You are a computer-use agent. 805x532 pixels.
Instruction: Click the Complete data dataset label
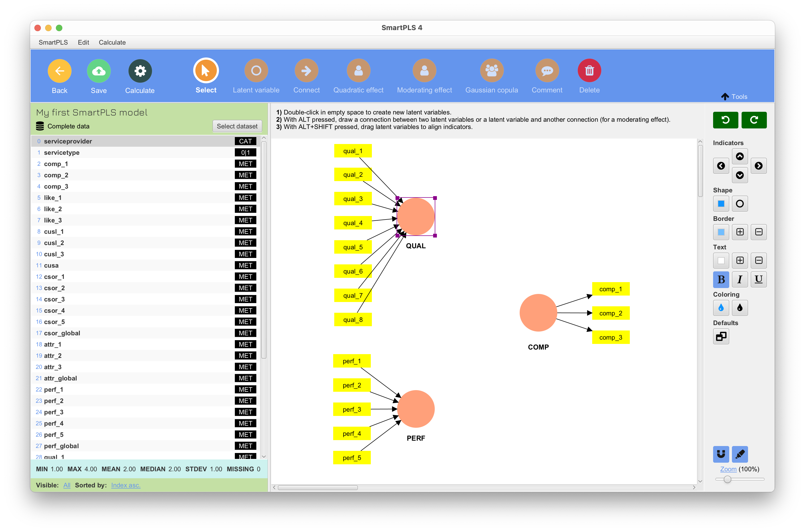[68, 126]
